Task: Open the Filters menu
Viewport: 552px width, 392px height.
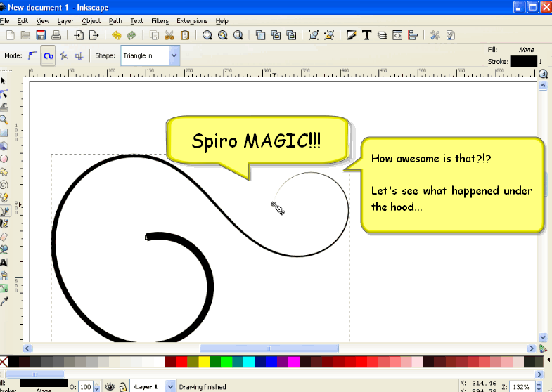Action: click(x=160, y=21)
